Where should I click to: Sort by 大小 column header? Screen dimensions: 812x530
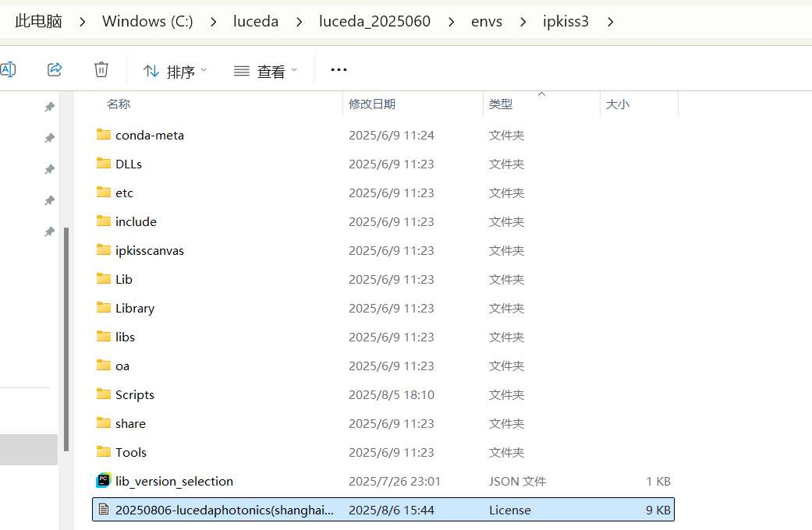pos(617,104)
